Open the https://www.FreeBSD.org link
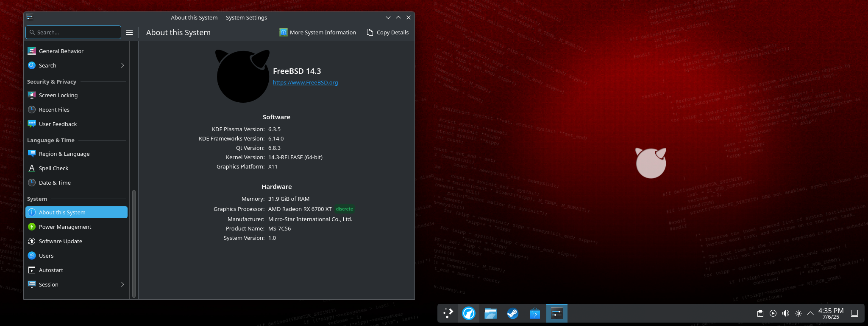Viewport: 868px width, 326px height. point(306,82)
